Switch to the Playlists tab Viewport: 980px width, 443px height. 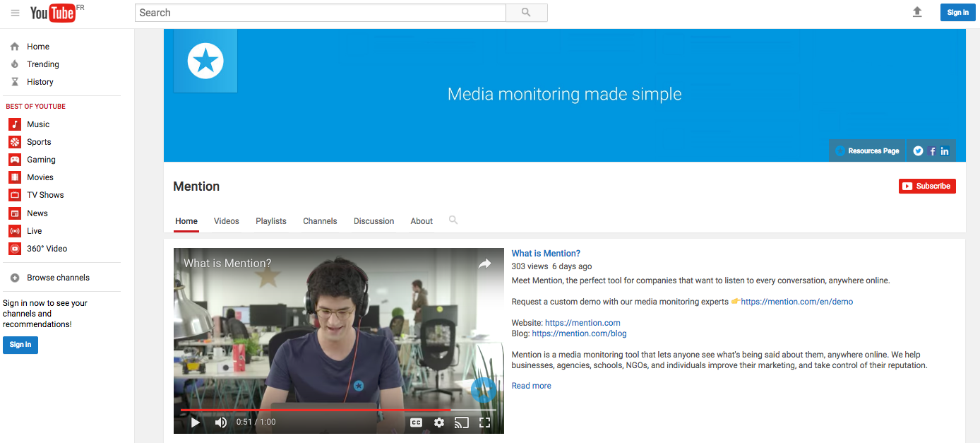tap(271, 221)
